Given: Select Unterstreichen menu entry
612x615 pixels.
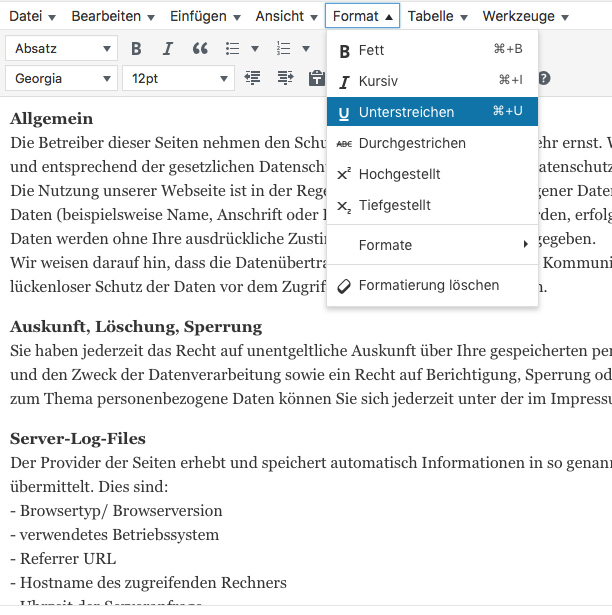Looking at the screenshot, I should (432, 112).
